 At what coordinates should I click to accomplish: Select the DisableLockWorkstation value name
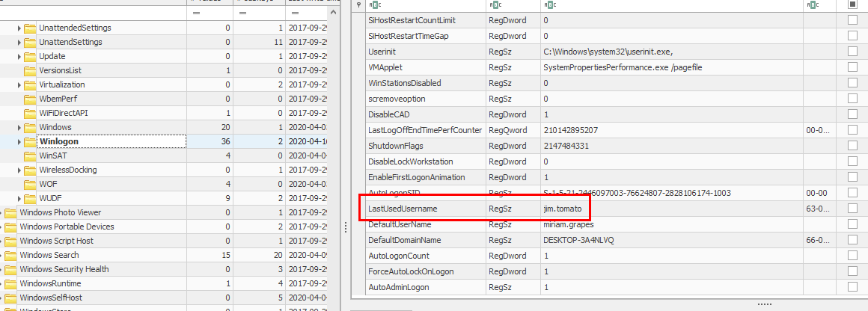(411, 161)
